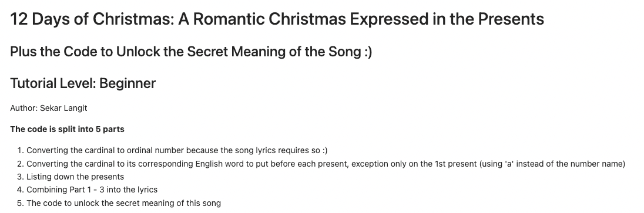644x213 pixels.
Task: Click the author name 'Sekar Langit'
Action: point(63,108)
